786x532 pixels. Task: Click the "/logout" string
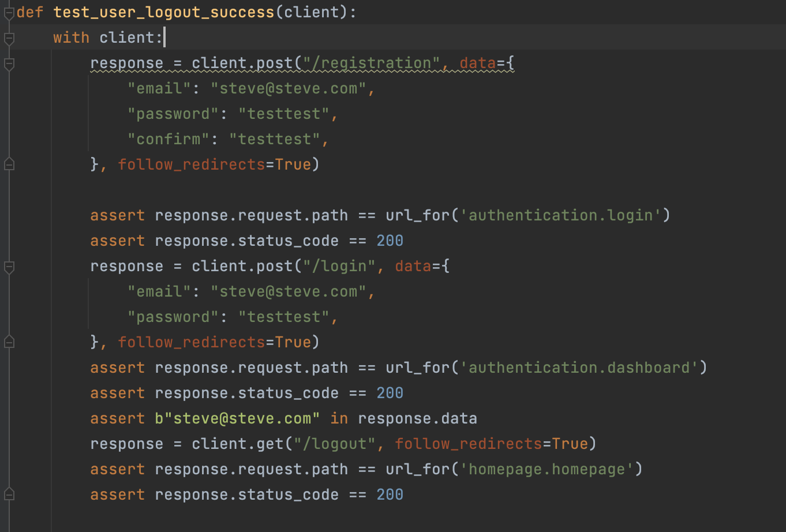[335, 444]
